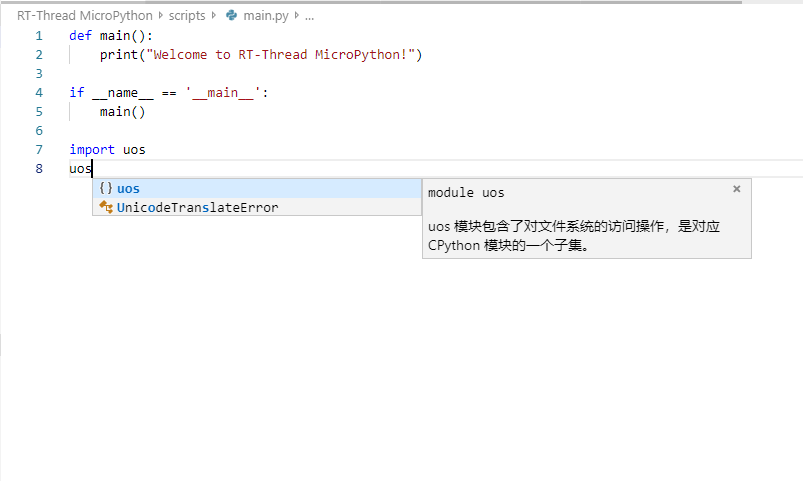Choose UnicodeTranslateError from the suggestion list
Image resolution: width=803 pixels, height=481 pixels.
[x=197, y=207]
